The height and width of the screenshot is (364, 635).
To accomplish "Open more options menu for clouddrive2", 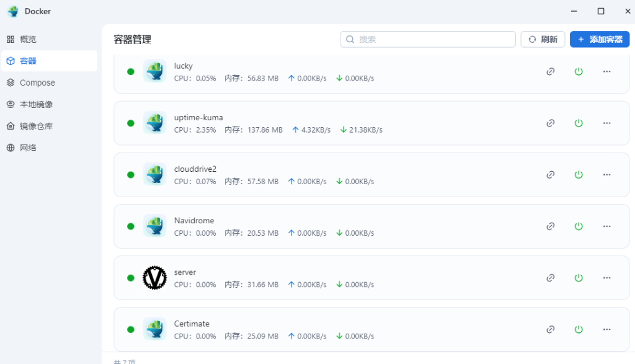I will [x=606, y=175].
